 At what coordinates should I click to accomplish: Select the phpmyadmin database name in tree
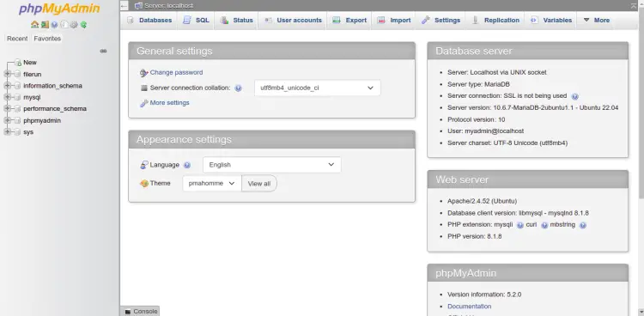pos(42,121)
